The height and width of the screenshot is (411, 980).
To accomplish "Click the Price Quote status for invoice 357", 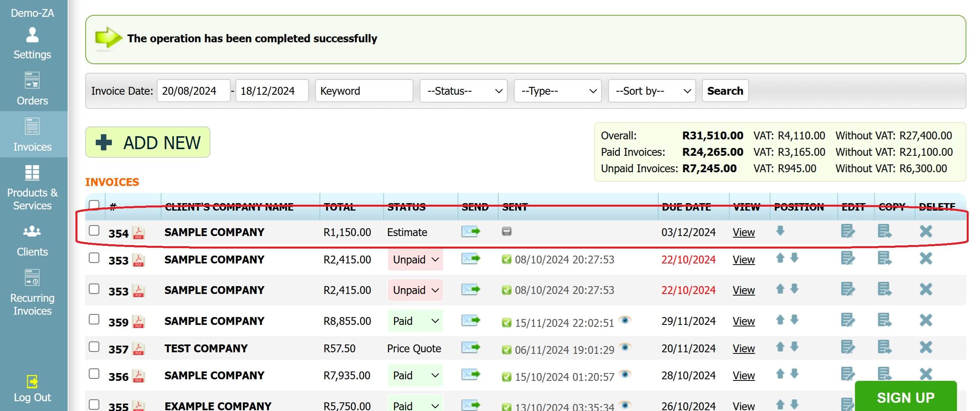I will point(414,348).
